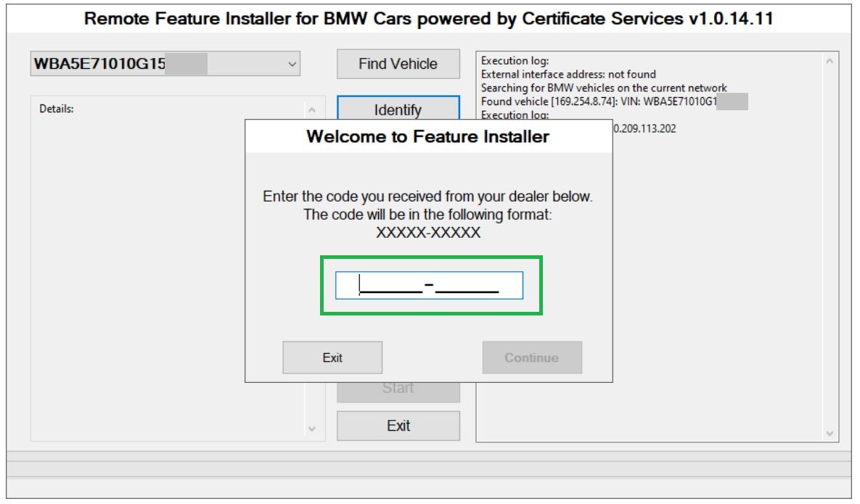The height and width of the screenshot is (504, 860).
Task: Click the main window Exit button below Start
Action: pyautogui.click(x=398, y=426)
